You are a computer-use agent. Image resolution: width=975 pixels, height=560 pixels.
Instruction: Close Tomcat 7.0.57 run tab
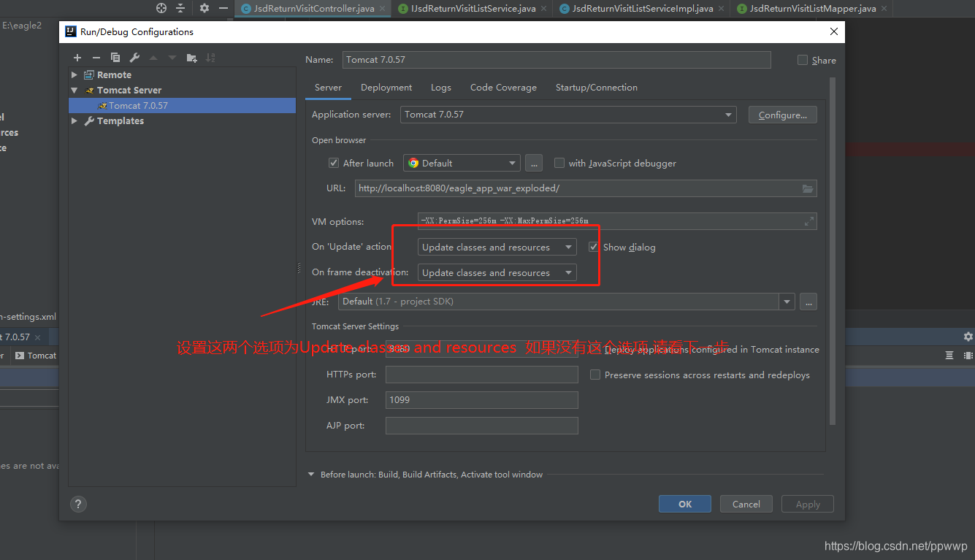pos(37,337)
